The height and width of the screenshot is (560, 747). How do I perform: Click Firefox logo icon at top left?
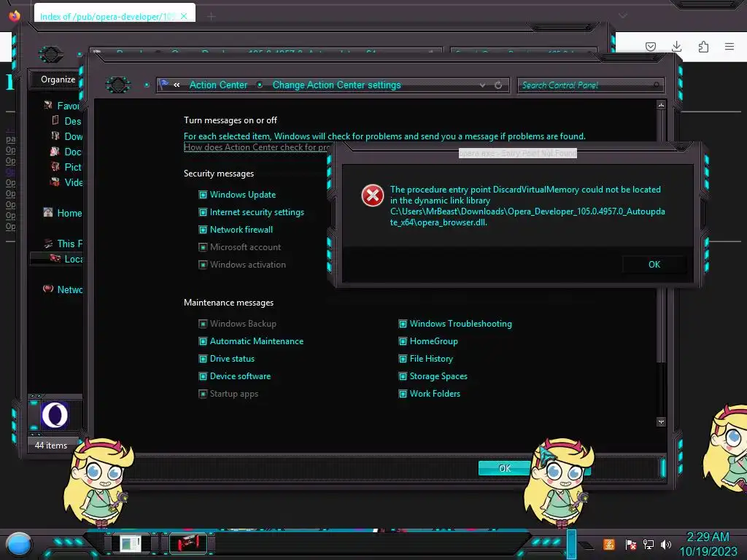click(x=15, y=15)
